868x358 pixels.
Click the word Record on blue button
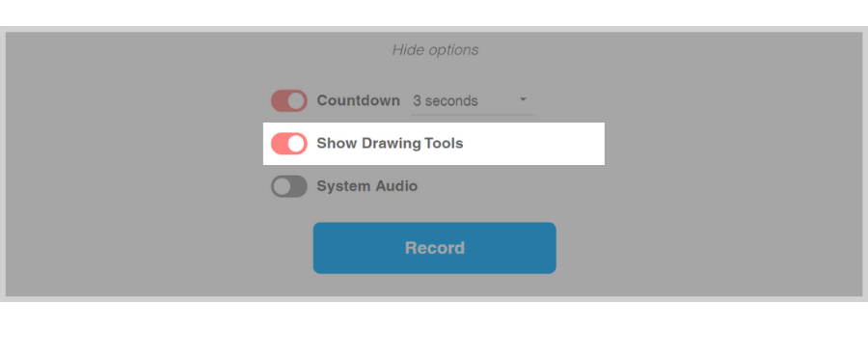[435, 248]
